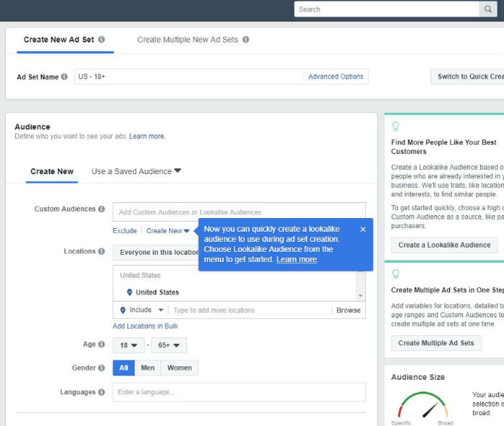Click info icon next to Languages label

point(102,392)
